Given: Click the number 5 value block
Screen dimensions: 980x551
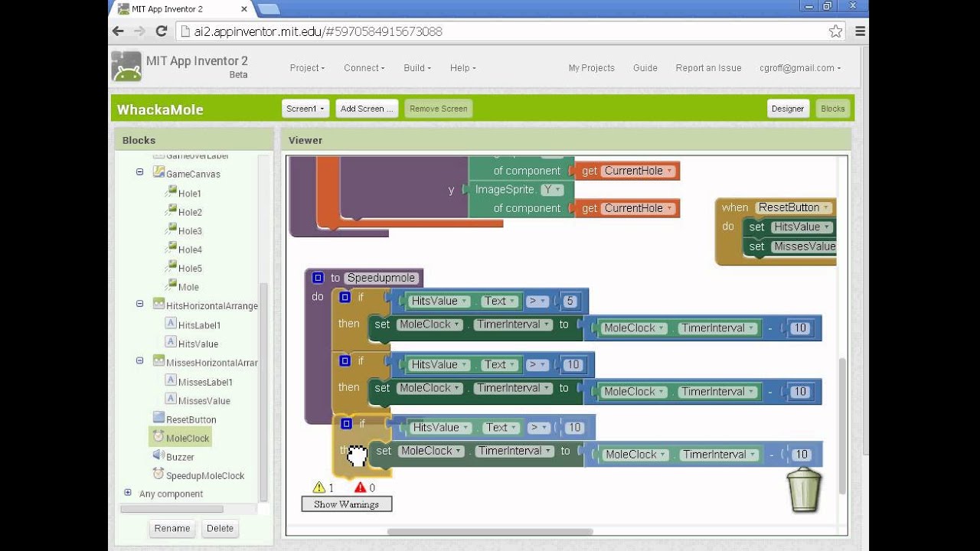Looking at the screenshot, I should pyautogui.click(x=569, y=302).
